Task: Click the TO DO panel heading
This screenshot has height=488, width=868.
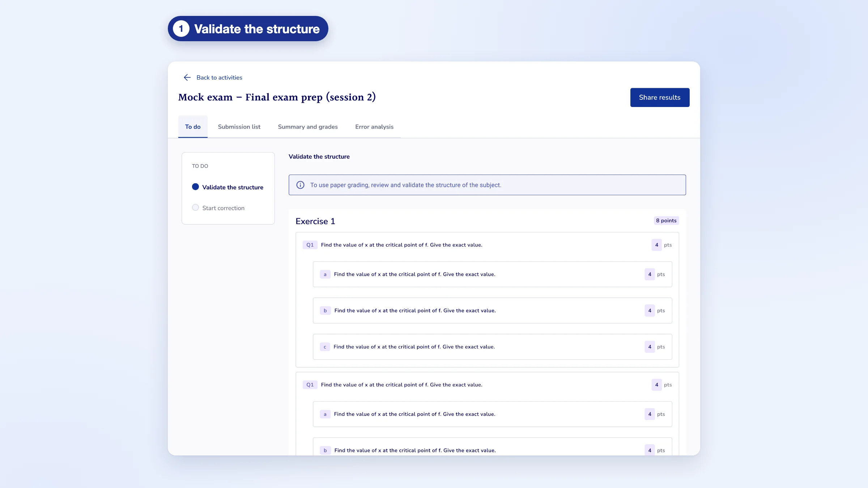Action: [x=200, y=166]
